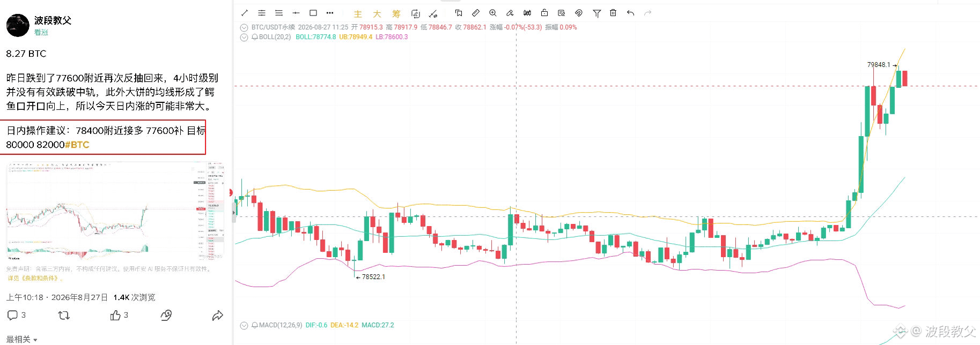The width and height of the screenshot is (980, 345).
Task: Click the 主 indicator button
Action: tap(358, 14)
